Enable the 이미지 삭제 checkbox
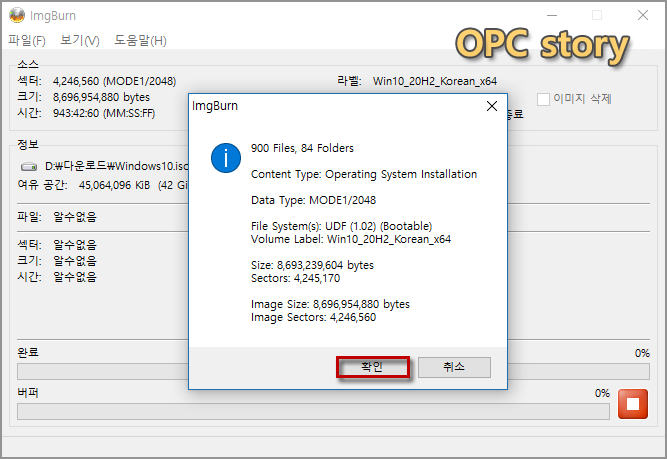 (543, 99)
